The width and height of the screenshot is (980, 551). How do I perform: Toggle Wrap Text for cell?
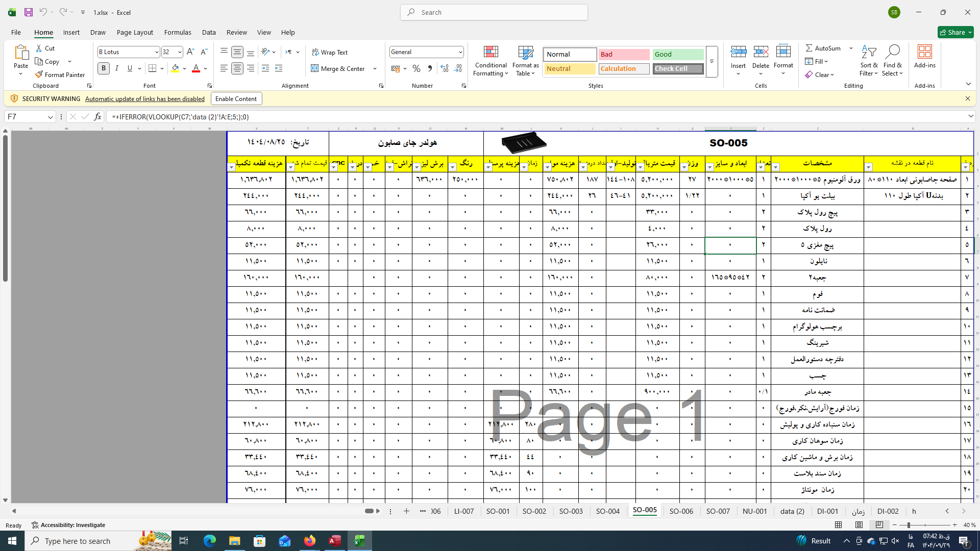[329, 52]
